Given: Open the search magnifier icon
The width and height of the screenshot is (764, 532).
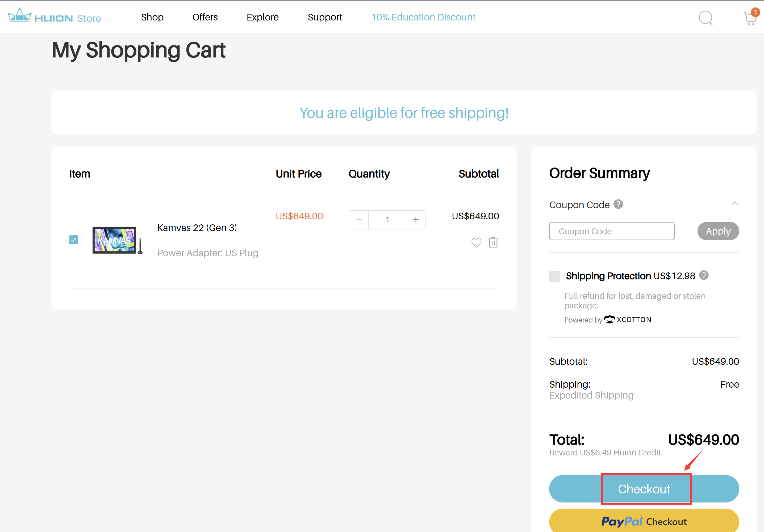Looking at the screenshot, I should (705, 18).
